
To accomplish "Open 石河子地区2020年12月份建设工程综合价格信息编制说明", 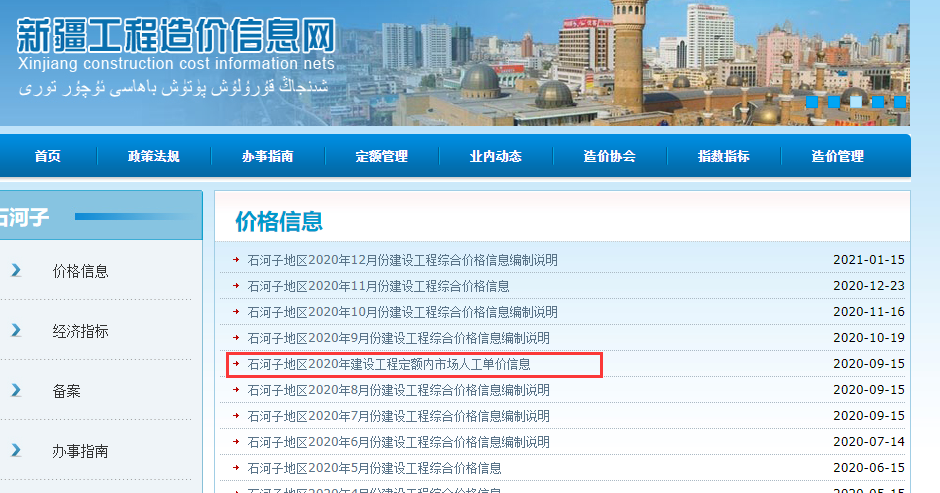I will pyautogui.click(x=402, y=260).
